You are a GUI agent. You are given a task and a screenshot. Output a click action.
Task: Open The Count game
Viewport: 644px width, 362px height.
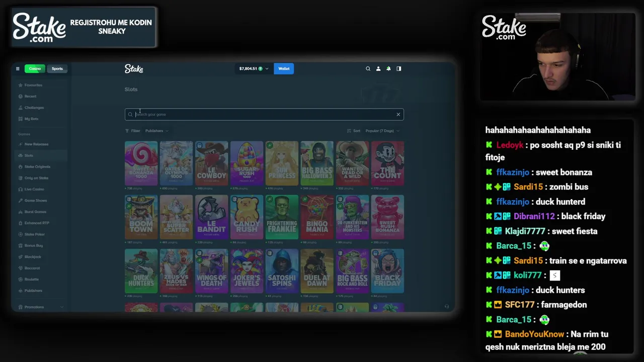[x=387, y=163]
